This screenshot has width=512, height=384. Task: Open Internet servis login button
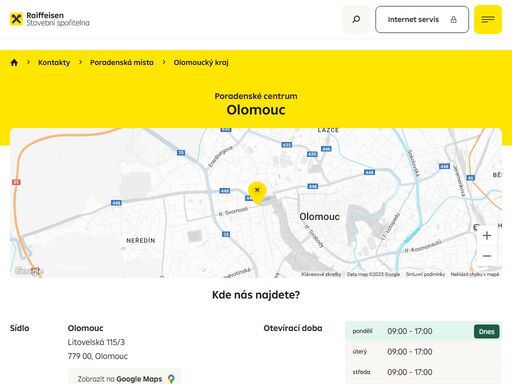(422, 19)
